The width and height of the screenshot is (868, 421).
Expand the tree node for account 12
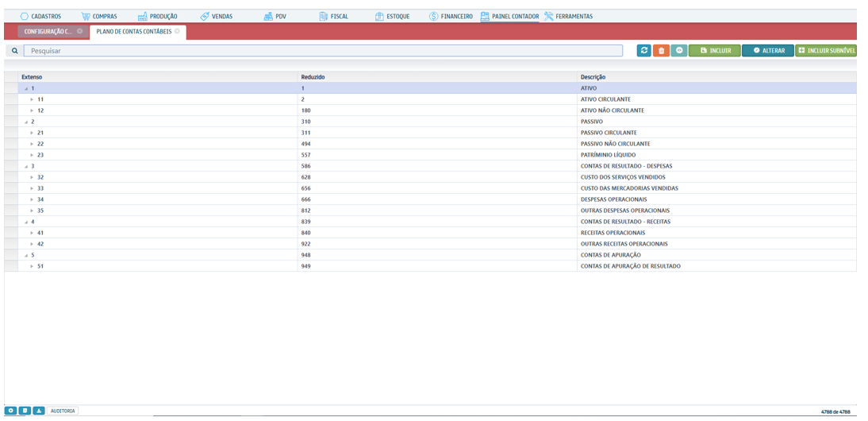32,110
